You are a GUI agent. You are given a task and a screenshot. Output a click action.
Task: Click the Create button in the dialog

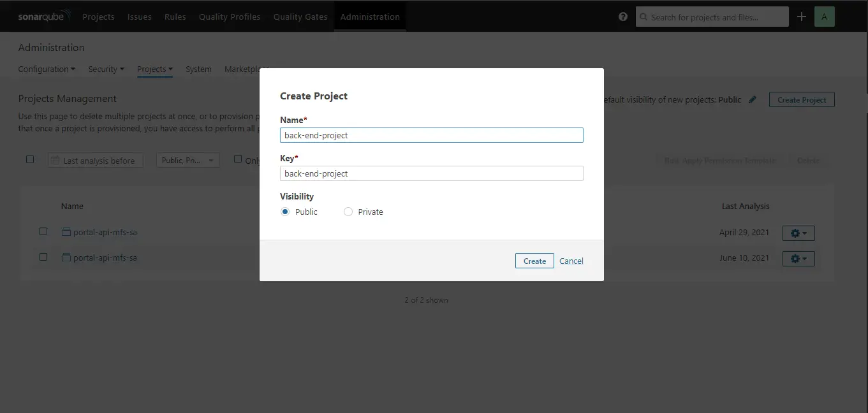[534, 261]
